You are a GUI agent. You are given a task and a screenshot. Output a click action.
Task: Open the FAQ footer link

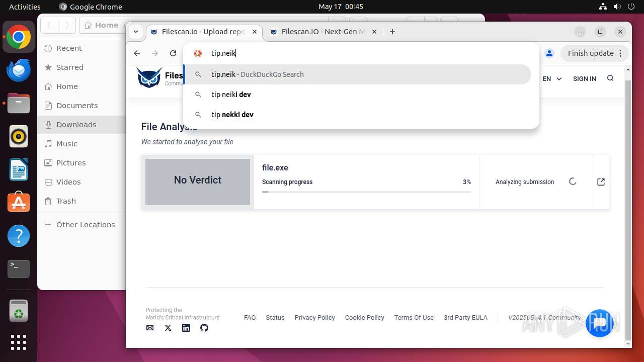[x=250, y=318]
